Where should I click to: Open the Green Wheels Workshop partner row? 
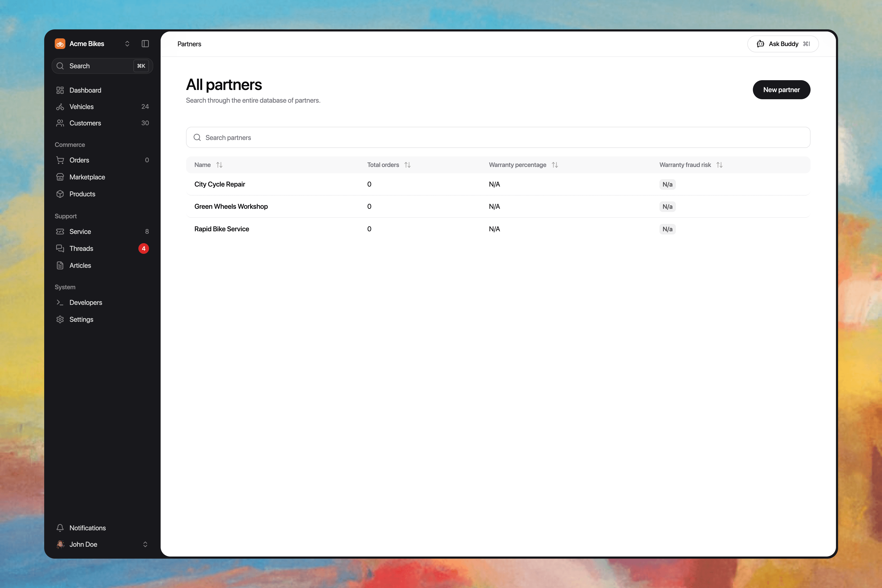(x=498, y=206)
